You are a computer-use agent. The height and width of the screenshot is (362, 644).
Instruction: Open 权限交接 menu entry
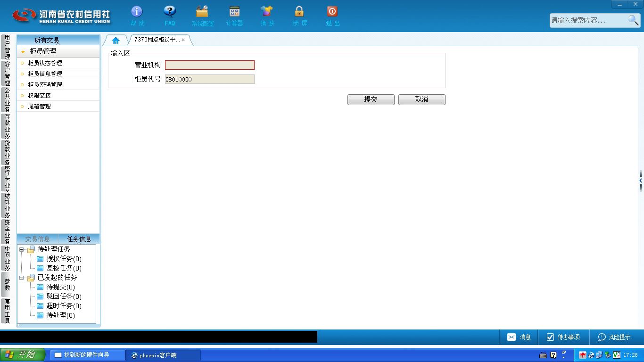[x=58, y=95]
